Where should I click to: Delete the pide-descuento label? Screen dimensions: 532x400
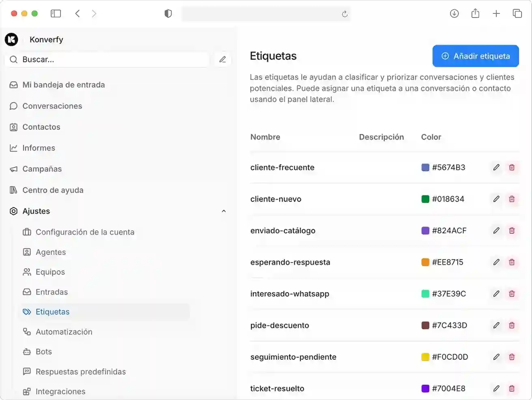512,325
